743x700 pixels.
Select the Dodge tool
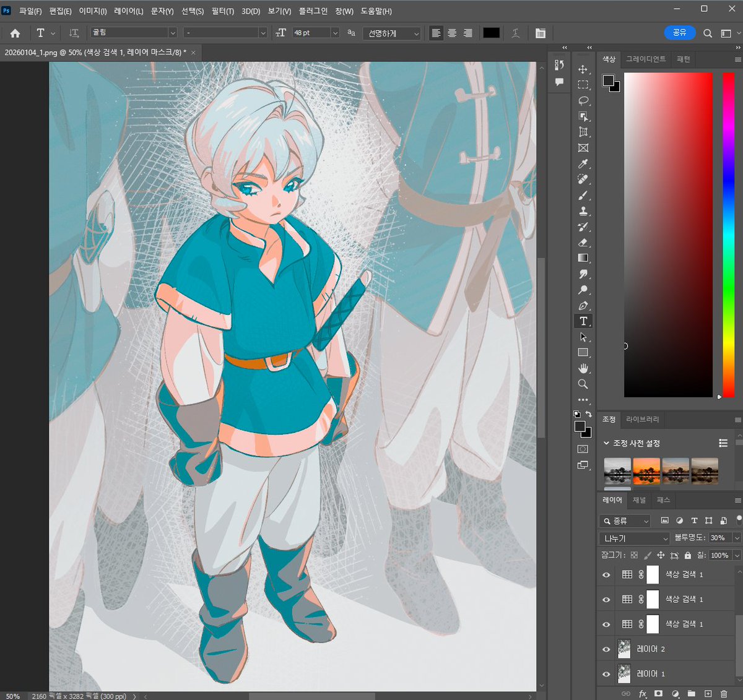pos(583,290)
